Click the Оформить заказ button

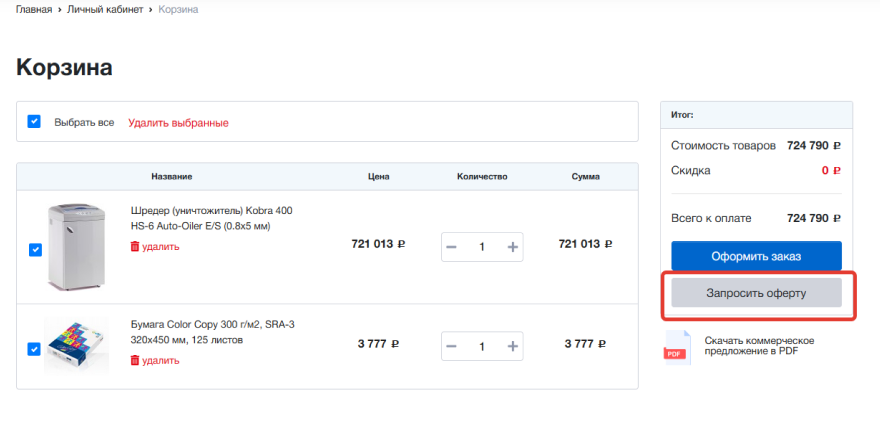pyautogui.click(x=757, y=256)
